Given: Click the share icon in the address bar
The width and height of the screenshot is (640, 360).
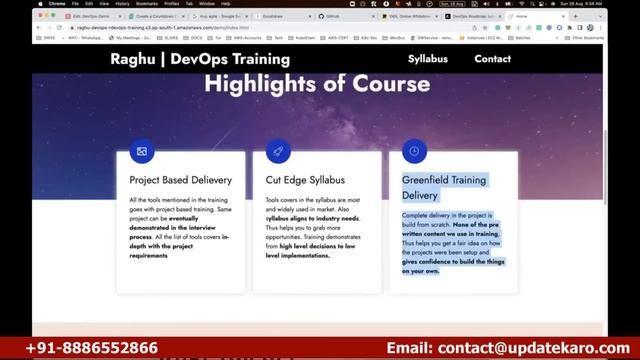Looking at the screenshot, I should click(474, 28).
